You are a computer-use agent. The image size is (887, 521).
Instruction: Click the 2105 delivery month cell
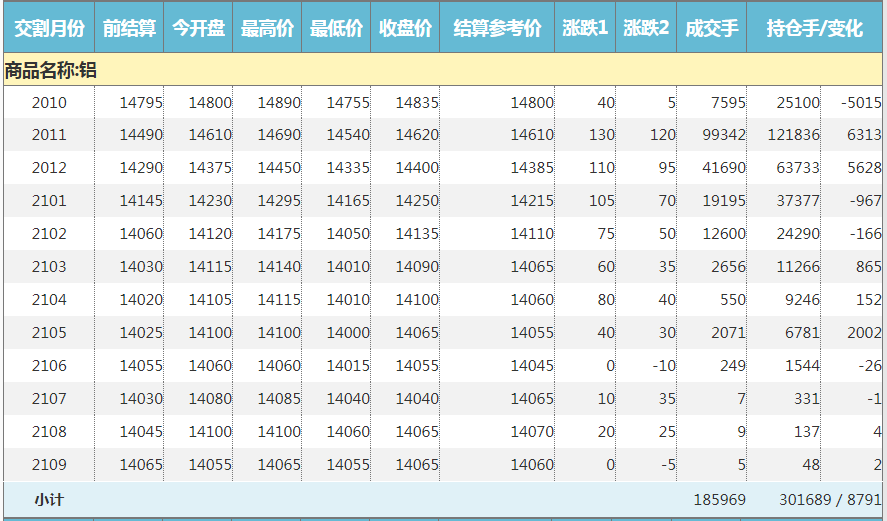(49, 333)
